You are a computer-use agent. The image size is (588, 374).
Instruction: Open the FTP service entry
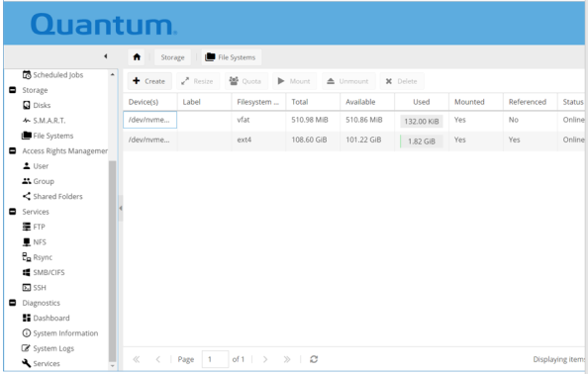(34, 227)
